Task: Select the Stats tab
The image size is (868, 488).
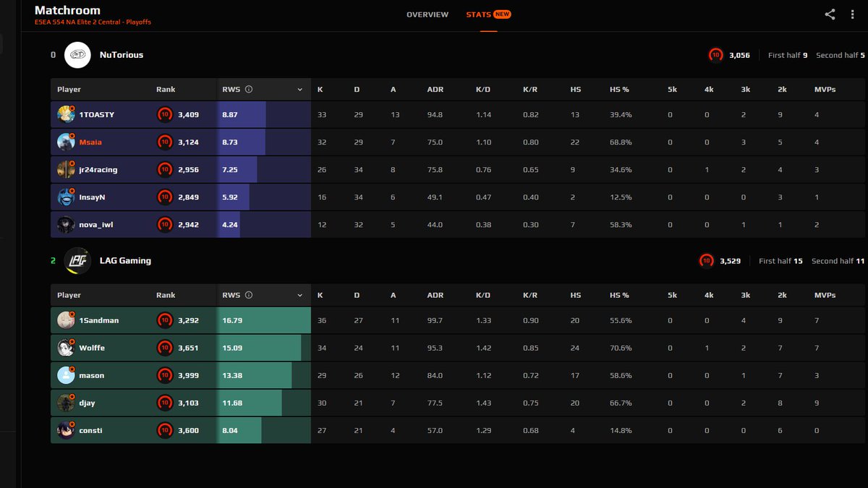Action: click(488, 14)
